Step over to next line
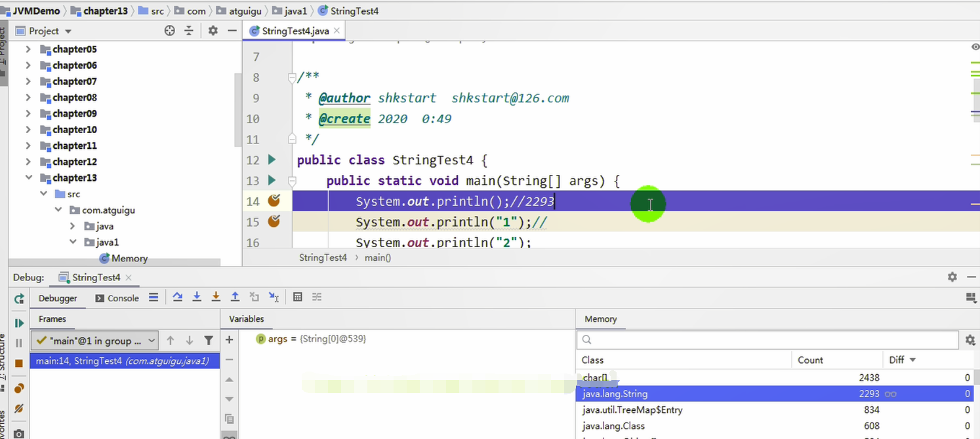 pos(177,297)
